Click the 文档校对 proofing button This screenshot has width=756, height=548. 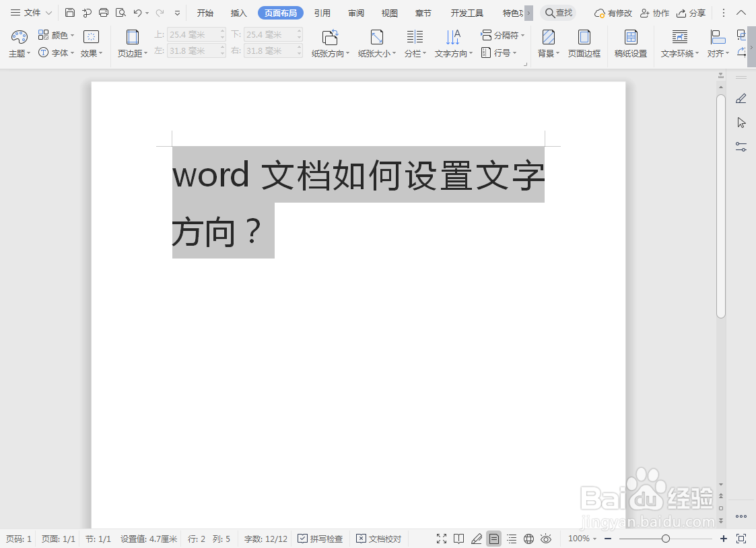[379, 538]
